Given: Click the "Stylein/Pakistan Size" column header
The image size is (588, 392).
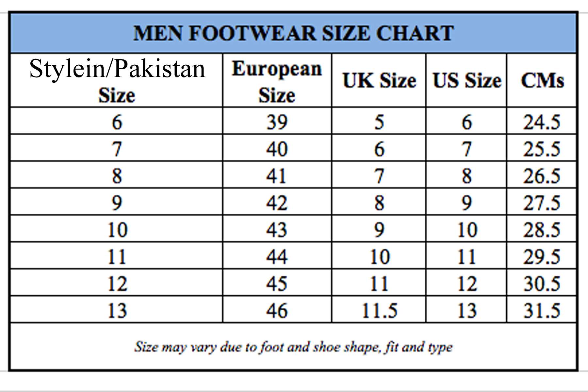Looking at the screenshot, I should tap(117, 81).
